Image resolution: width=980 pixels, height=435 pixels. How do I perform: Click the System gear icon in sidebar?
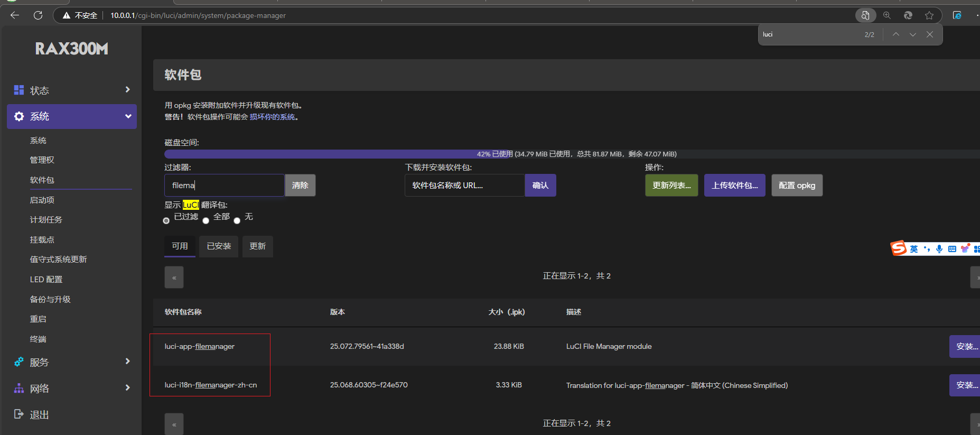[x=19, y=116]
